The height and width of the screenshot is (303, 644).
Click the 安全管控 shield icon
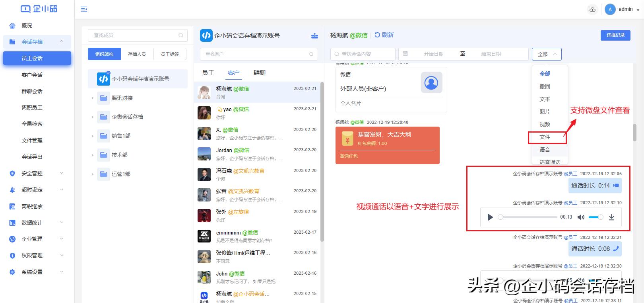pos(12,173)
